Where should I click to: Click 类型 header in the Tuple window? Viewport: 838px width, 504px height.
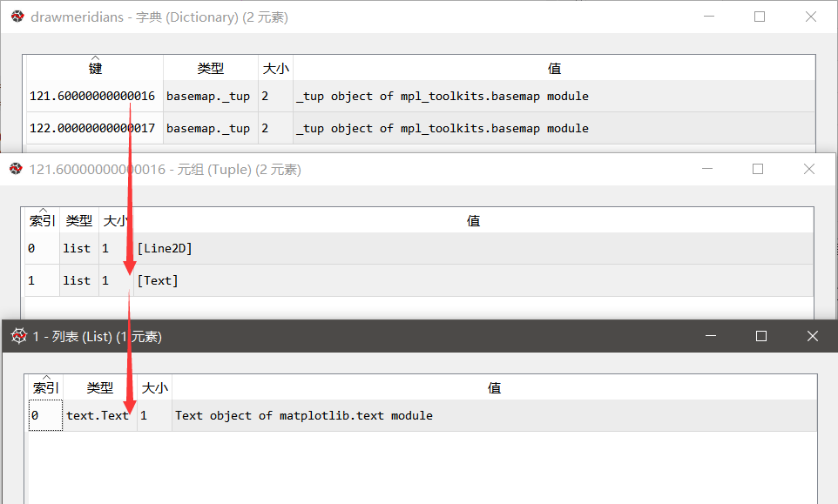79,220
